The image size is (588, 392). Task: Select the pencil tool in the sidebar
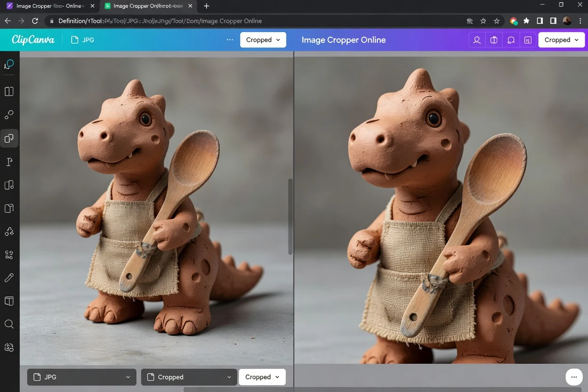pos(9,278)
